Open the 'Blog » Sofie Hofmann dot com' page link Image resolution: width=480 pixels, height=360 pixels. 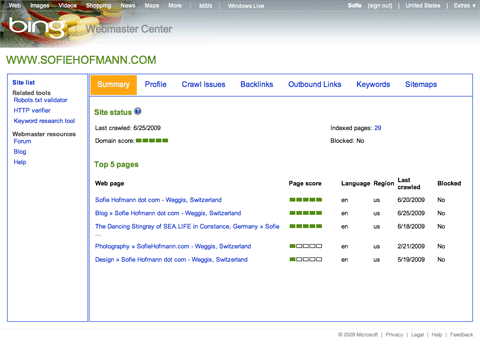(x=168, y=213)
